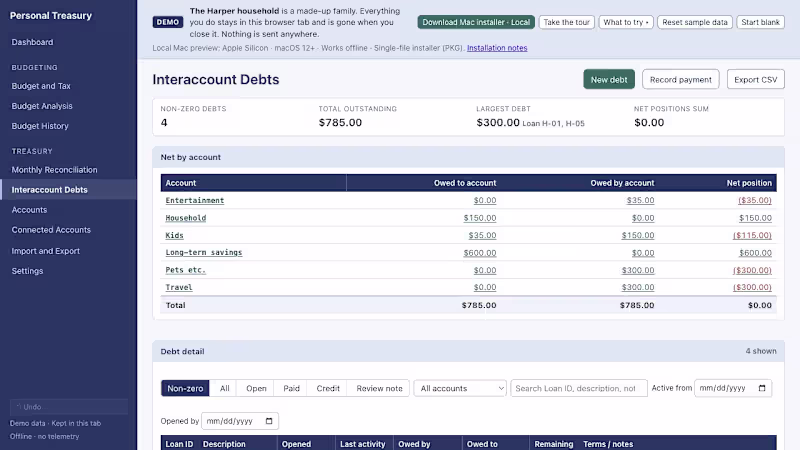Click the Active from date field
The height and width of the screenshot is (450, 800).
point(733,388)
